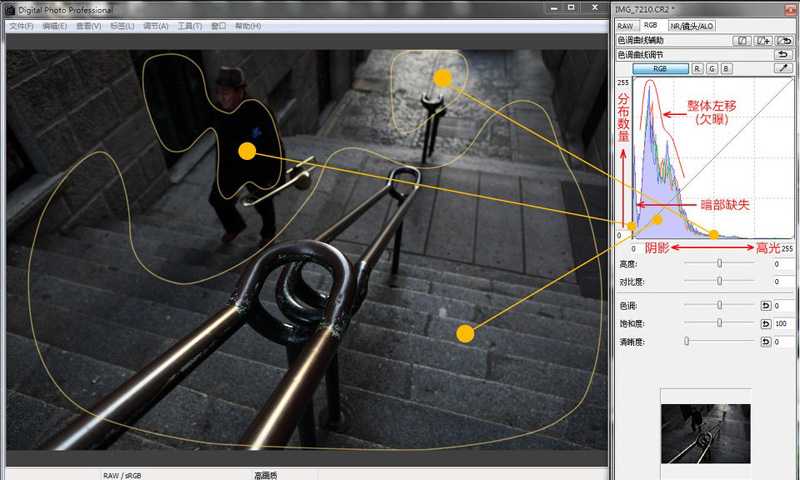The height and width of the screenshot is (480, 800).
Task: Click the 清晰度 sharpness slider handle
Action: [687, 341]
